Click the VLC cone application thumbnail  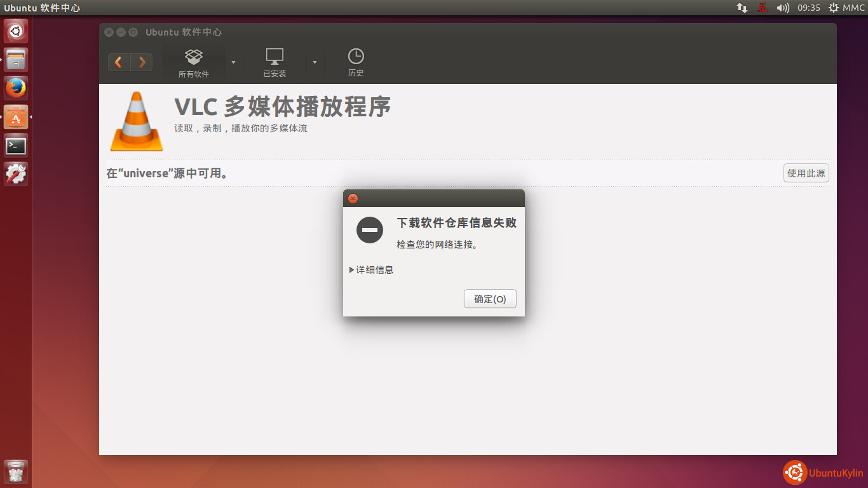pos(137,121)
